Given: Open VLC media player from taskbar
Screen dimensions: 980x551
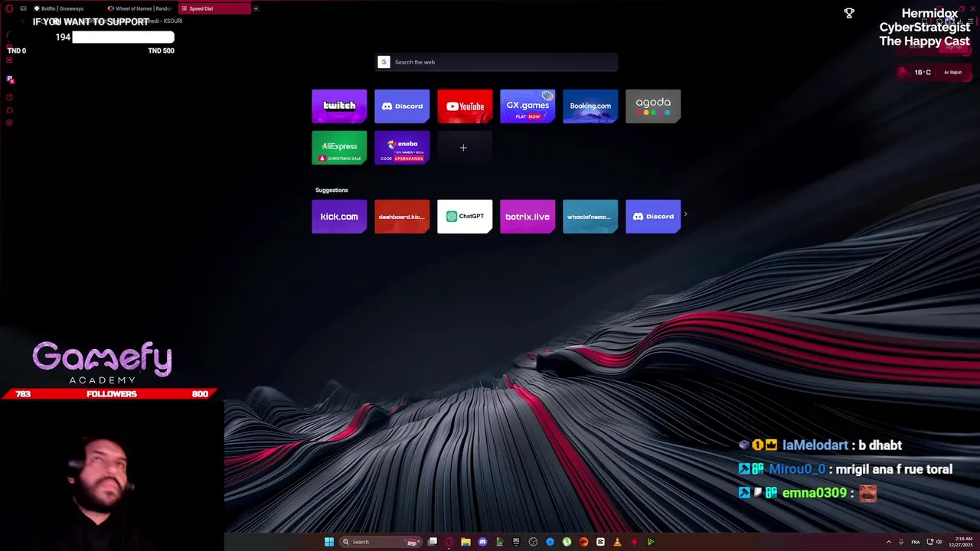Looking at the screenshot, I should tap(617, 542).
